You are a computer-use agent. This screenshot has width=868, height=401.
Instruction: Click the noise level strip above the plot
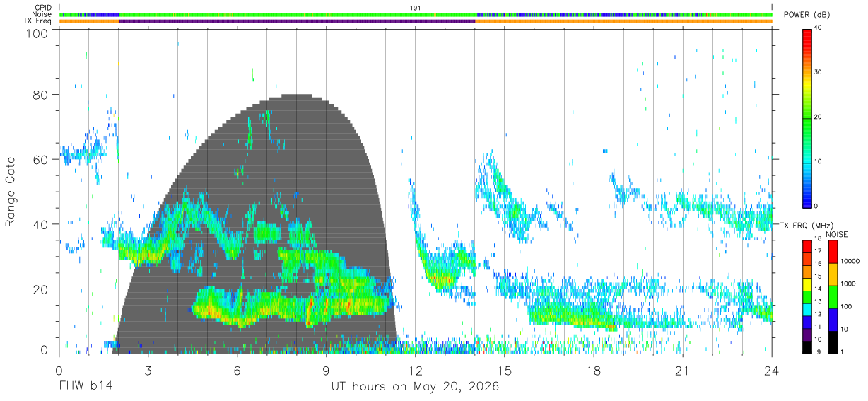click(x=416, y=14)
